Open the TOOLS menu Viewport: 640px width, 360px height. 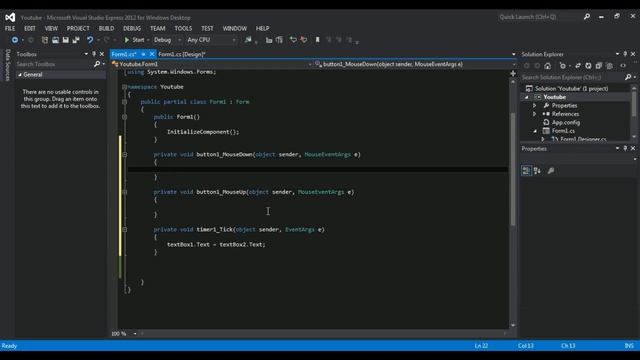tap(183, 29)
